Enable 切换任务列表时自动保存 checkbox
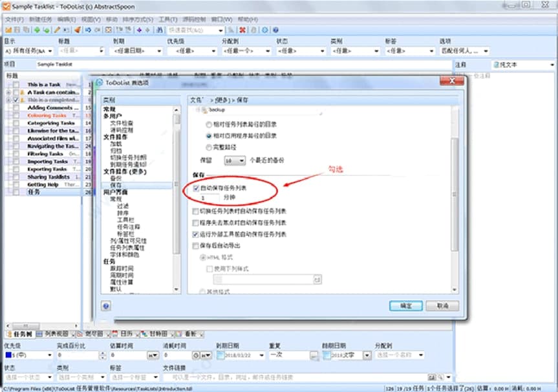 pyautogui.click(x=195, y=211)
